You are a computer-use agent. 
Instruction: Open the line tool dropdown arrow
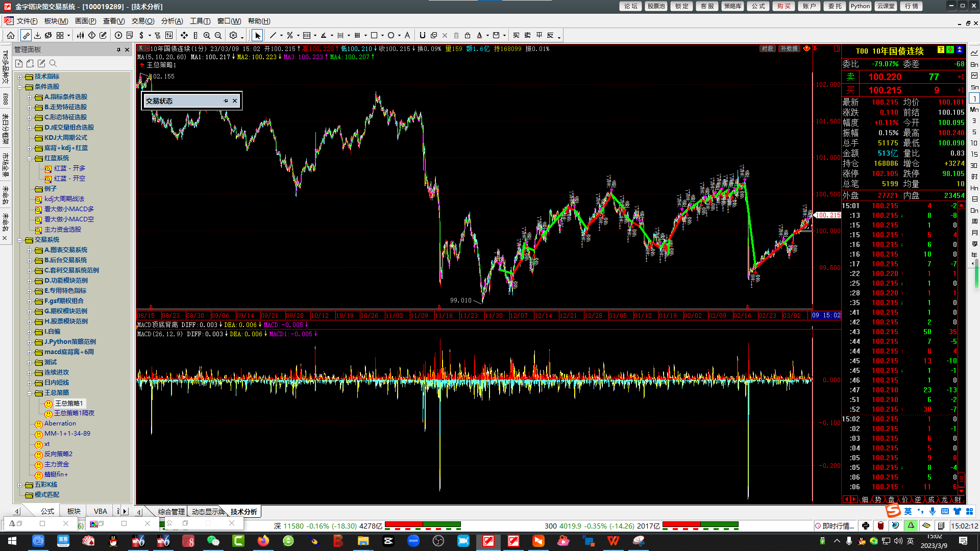[x=281, y=36]
